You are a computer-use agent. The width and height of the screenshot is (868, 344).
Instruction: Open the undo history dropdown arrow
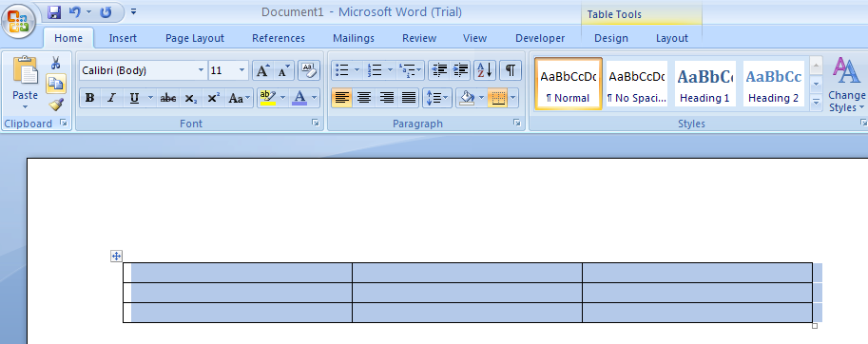pyautogui.click(x=88, y=12)
